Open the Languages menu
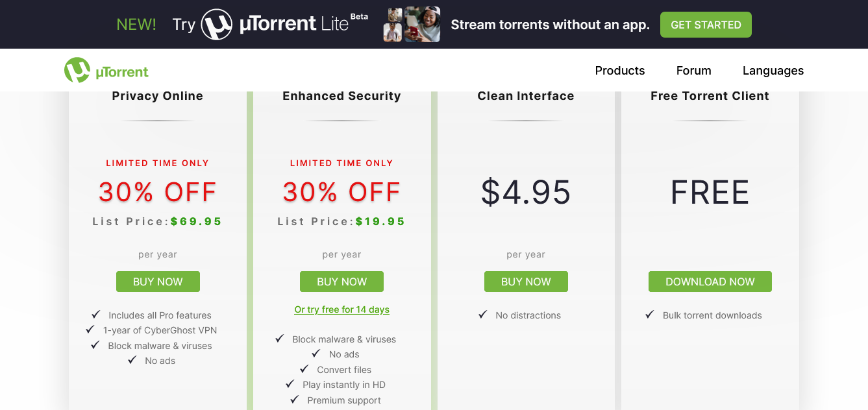 tap(773, 71)
